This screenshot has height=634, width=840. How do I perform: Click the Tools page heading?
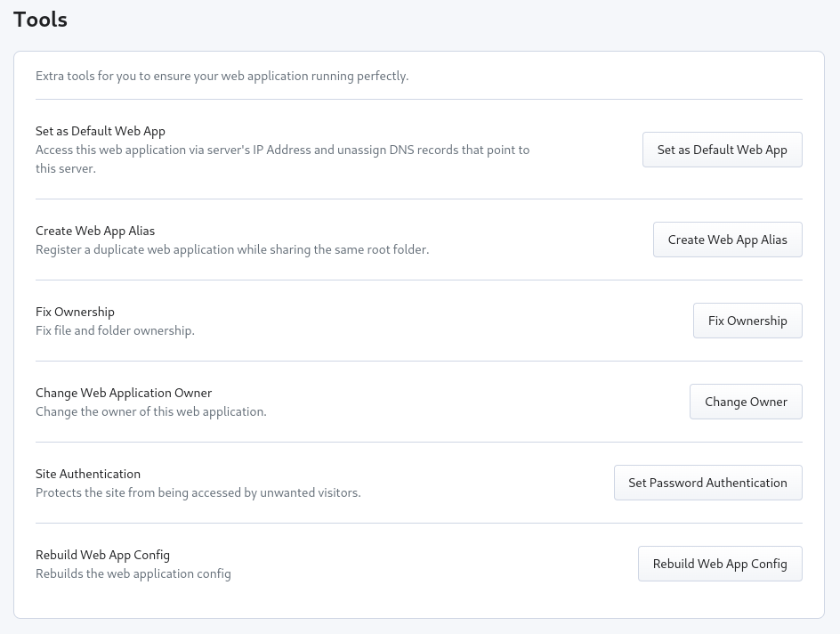click(41, 20)
